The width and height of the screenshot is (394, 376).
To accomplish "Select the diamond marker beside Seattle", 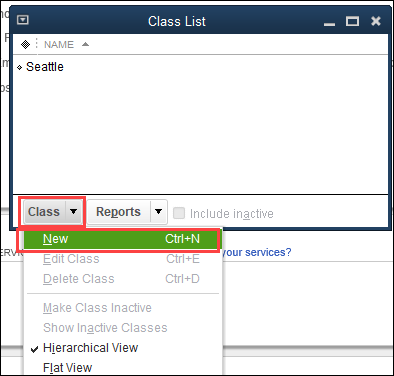I will coord(20,67).
